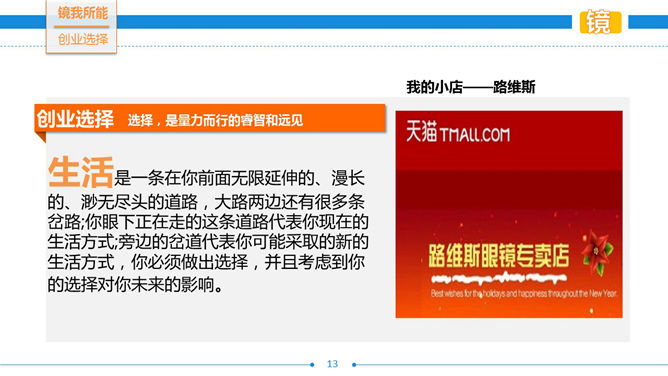668x376 pixels.
Task: Click the large orange 生活 text
Action: coord(81,172)
